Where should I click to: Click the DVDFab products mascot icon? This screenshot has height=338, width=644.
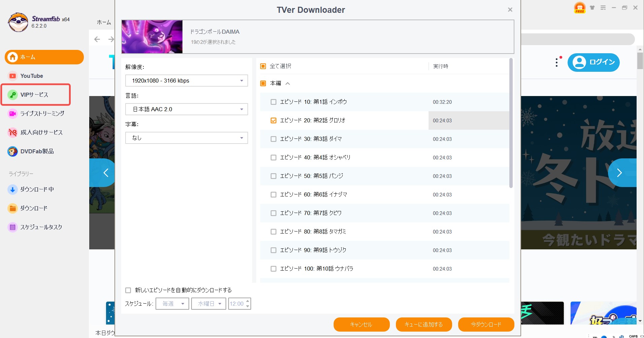click(12, 151)
